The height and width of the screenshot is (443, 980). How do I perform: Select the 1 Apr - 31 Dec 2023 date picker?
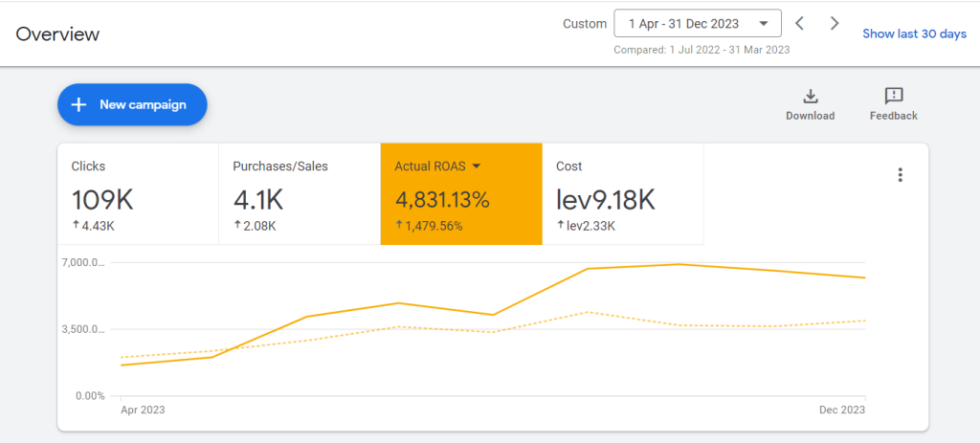(x=698, y=24)
